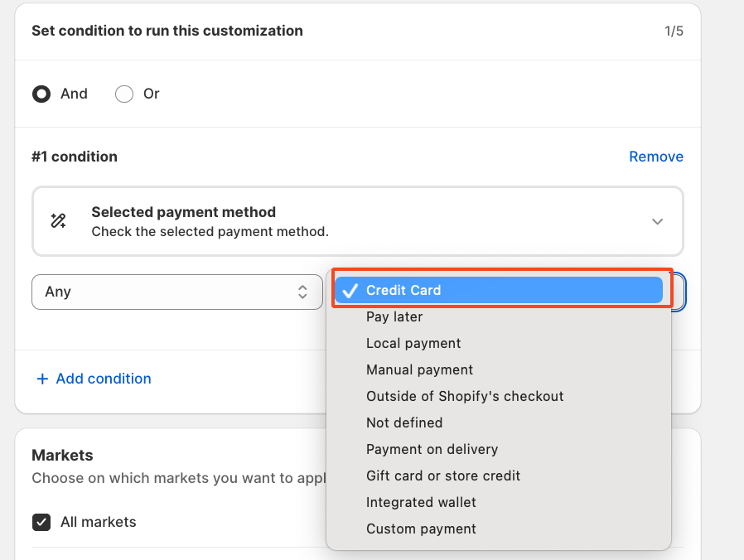Choose the Not defined option

click(x=404, y=423)
